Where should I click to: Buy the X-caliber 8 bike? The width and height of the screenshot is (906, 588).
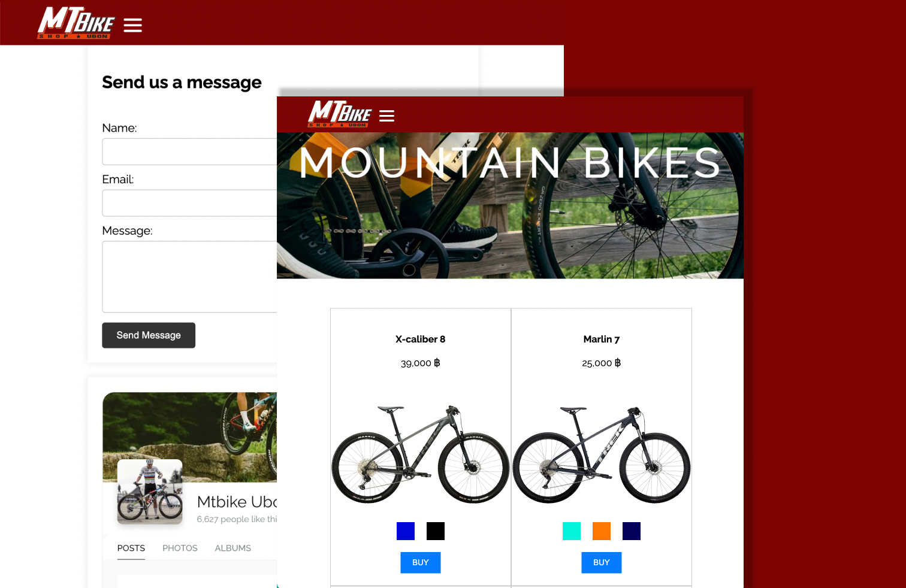pyautogui.click(x=421, y=562)
